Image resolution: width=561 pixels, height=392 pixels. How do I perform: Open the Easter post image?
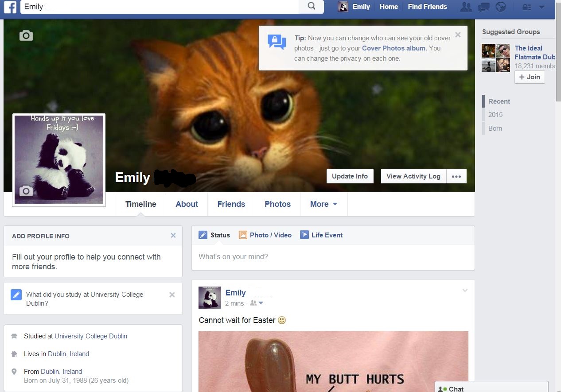(x=333, y=361)
